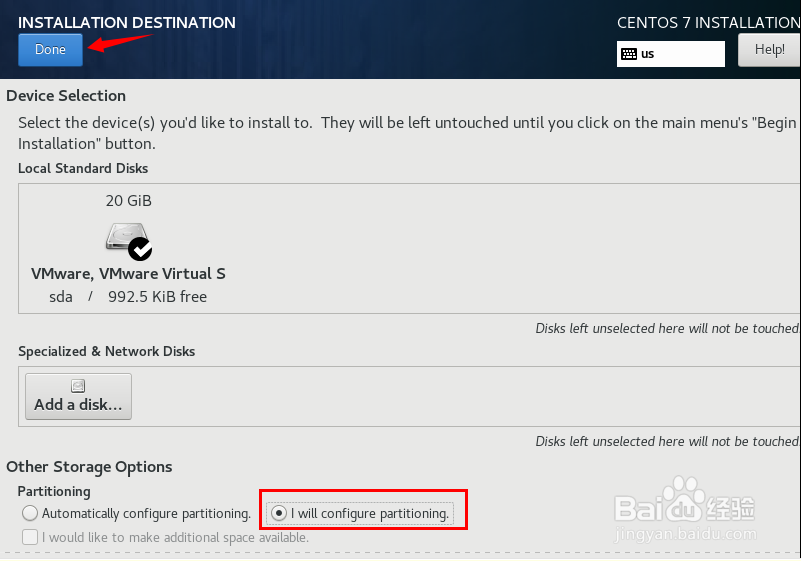The height and width of the screenshot is (561, 801).
Task: Click the checkmark badge on the disk
Action: (x=140, y=249)
